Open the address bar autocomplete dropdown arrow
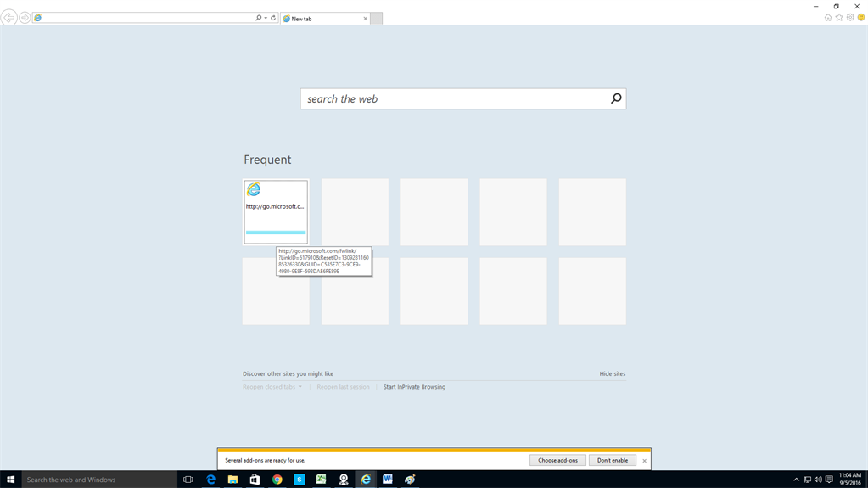868x488 pixels. [x=266, y=18]
